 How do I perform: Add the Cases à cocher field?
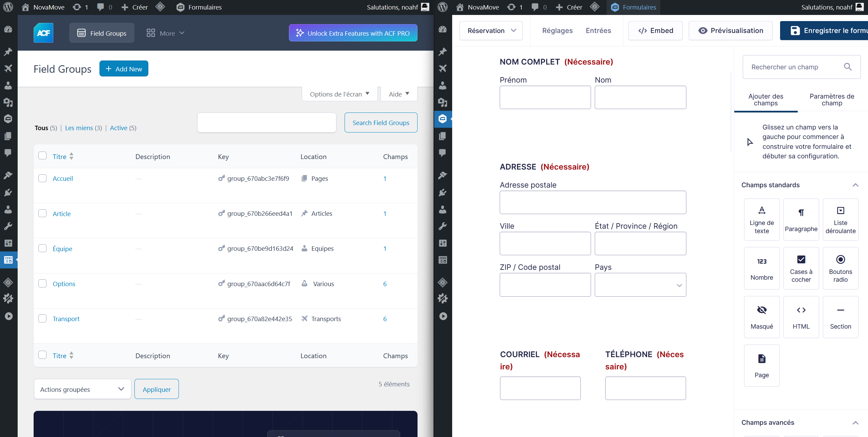pos(801,268)
